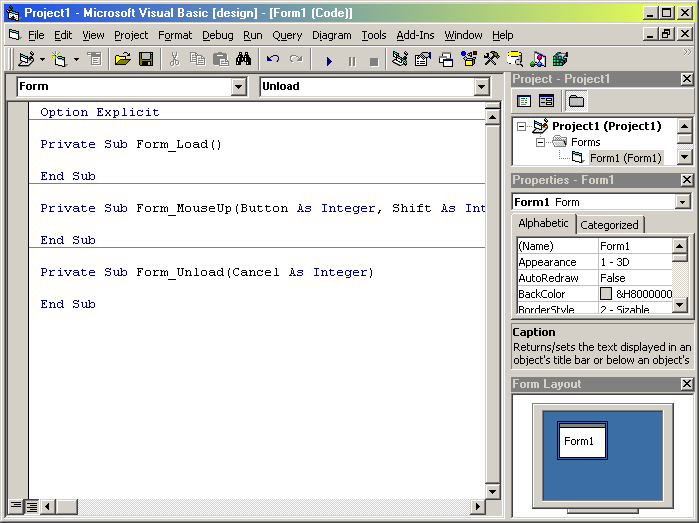Viewport: 699px width, 523px height.
Task: Open Properties Window toolbar icon
Action: click(x=423, y=59)
